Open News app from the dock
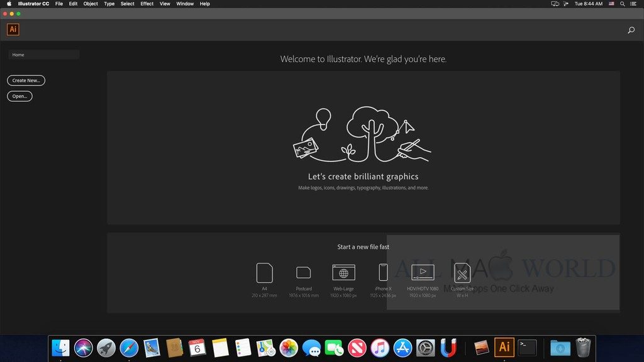The width and height of the screenshot is (644, 362). [357, 348]
